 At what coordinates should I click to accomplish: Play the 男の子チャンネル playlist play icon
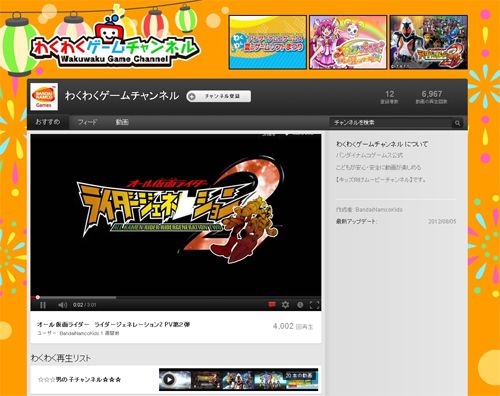click(169, 379)
